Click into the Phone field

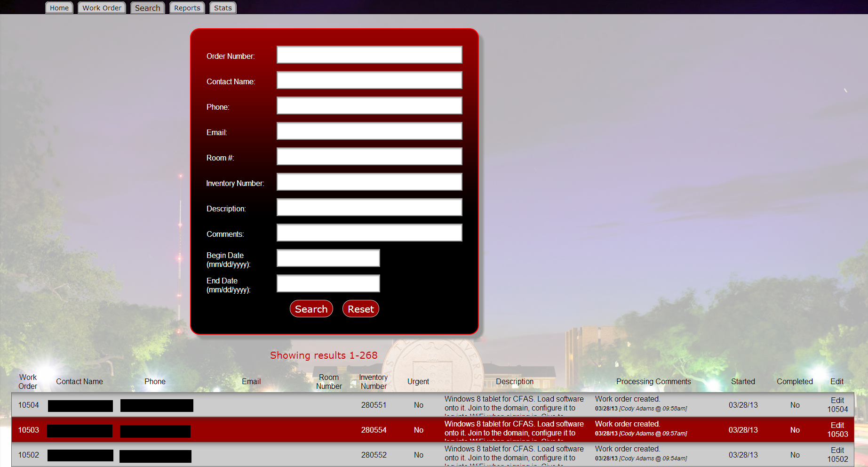point(369,105)
